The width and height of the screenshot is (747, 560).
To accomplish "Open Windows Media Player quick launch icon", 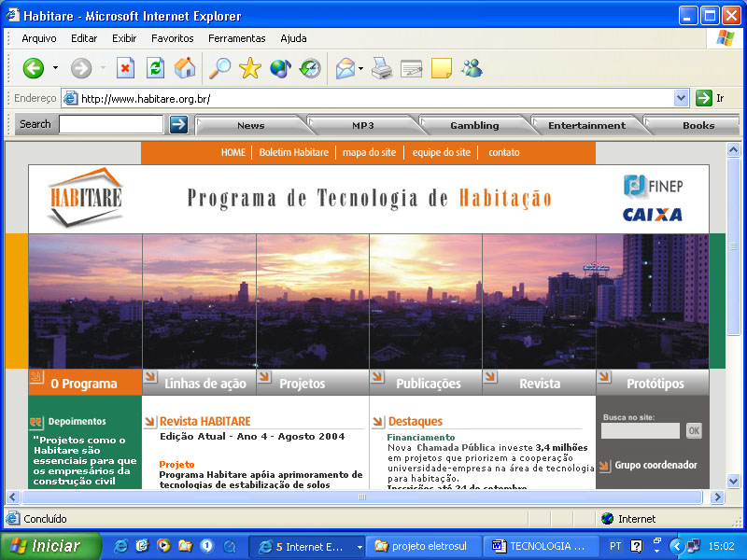I will (163, 546).
